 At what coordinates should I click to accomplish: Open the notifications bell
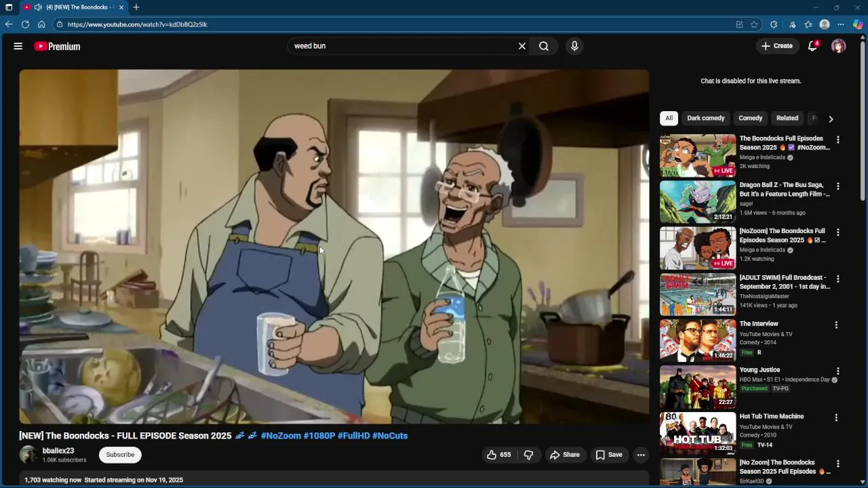point(812,46)
